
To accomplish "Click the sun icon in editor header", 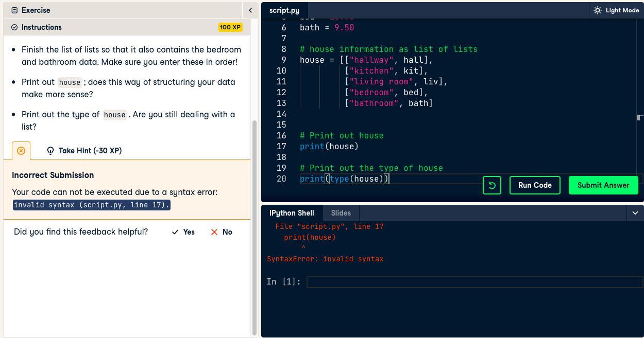I will tap(598, 10).
